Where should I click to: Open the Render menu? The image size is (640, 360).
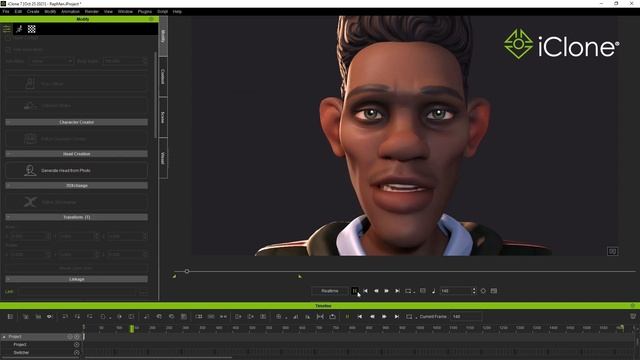(92, 12)
